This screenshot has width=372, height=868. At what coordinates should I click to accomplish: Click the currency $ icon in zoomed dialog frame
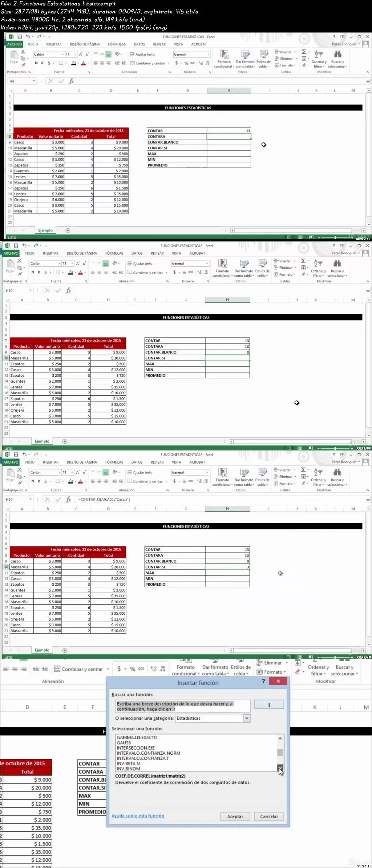tap(119, 669)
